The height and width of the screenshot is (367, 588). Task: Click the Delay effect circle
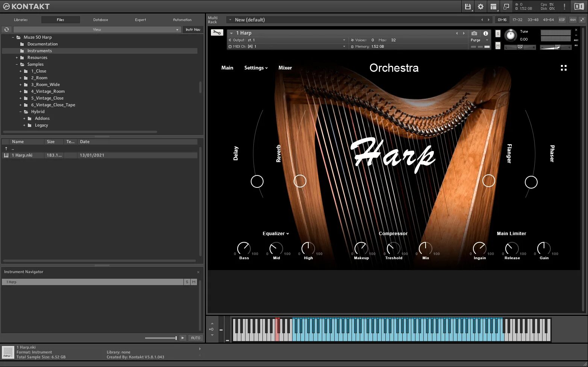tap(257, 181)
